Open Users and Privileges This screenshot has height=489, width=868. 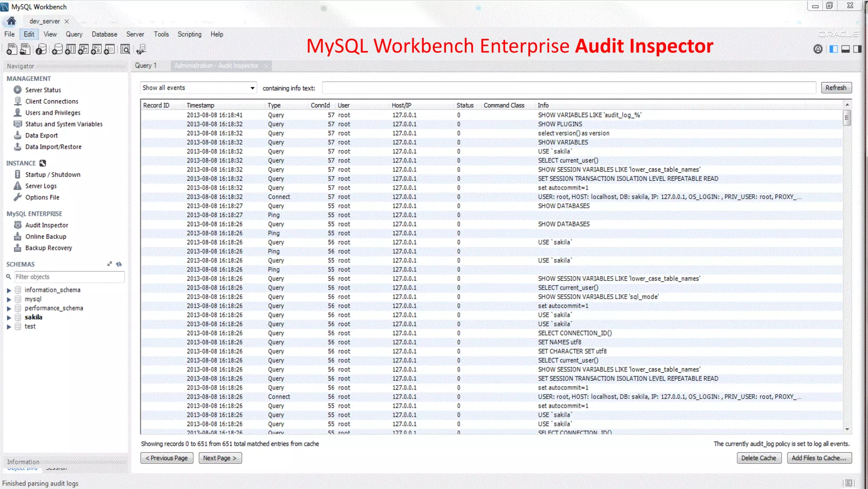point(53,113)
